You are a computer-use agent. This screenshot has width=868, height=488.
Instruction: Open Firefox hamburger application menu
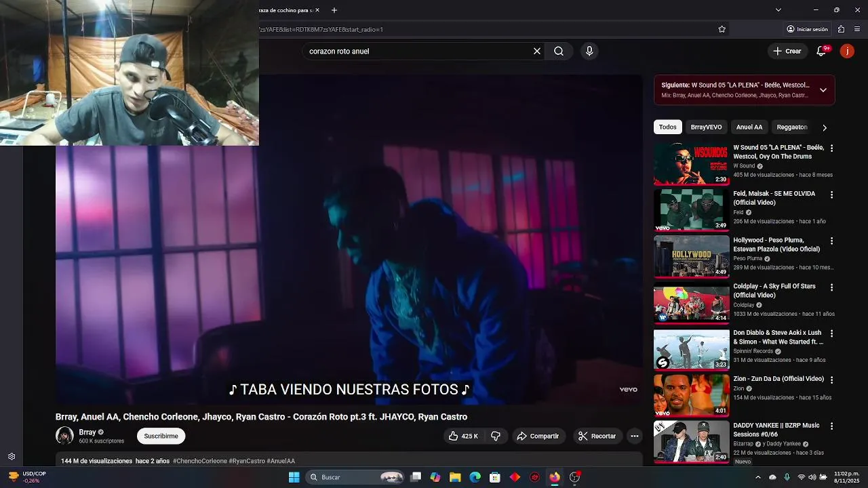(858, 29)
